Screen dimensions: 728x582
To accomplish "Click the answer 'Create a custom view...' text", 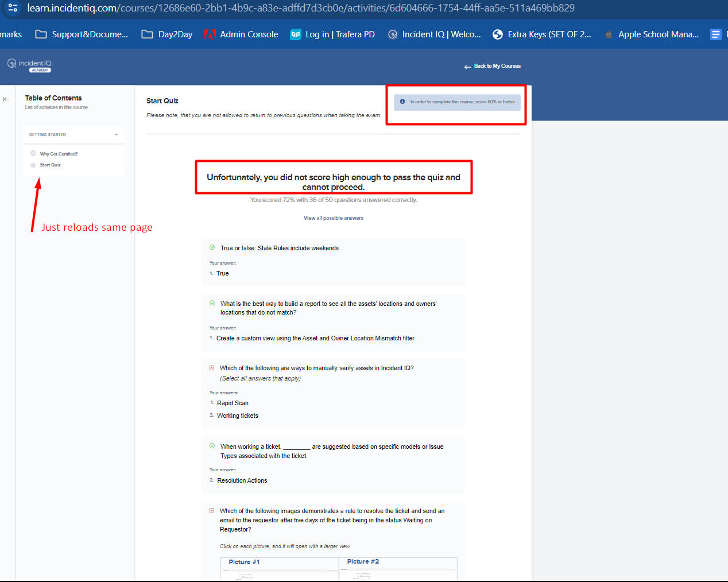I will [x=315, y=339].
